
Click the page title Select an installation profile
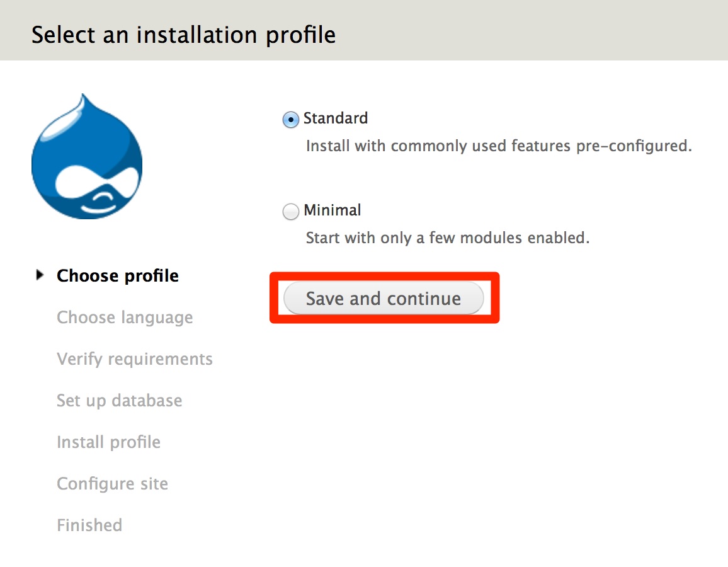coord(184,35)
